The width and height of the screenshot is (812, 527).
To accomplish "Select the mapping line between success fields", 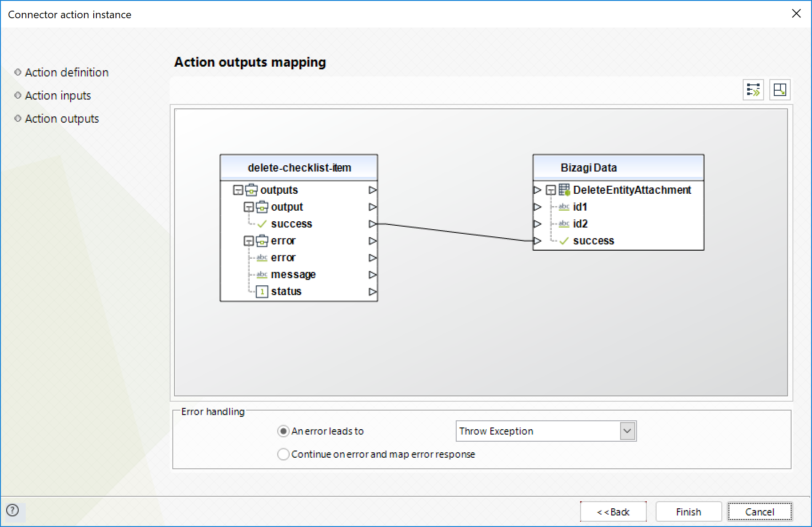I will coord(455,232).
